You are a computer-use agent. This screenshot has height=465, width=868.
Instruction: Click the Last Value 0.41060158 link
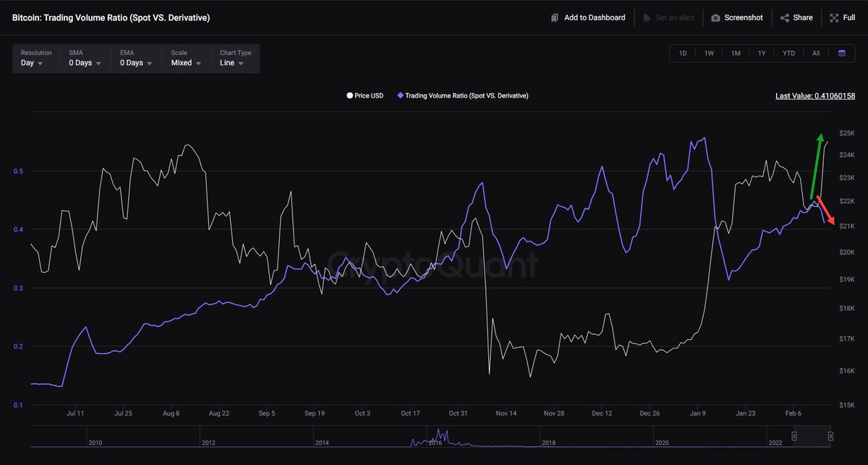(x=815, y=95)
